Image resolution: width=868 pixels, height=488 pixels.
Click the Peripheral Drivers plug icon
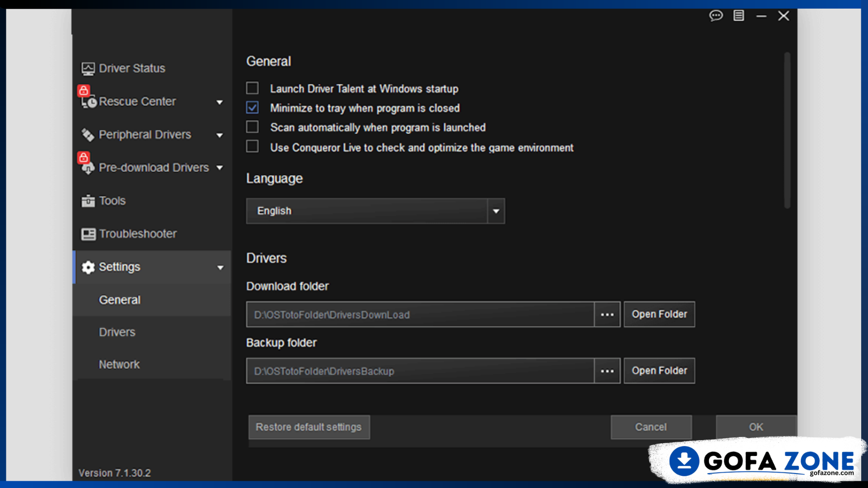(88, 135)
